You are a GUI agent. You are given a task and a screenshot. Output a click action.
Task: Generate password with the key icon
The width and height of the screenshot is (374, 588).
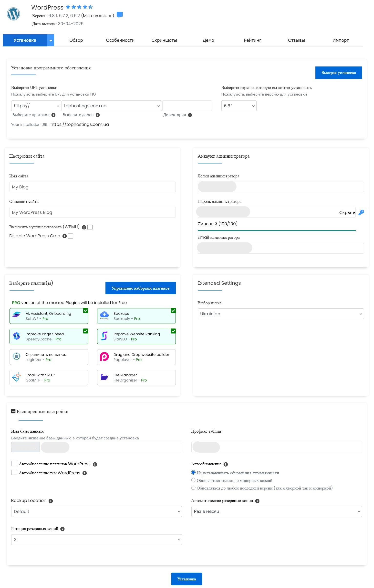361,212
